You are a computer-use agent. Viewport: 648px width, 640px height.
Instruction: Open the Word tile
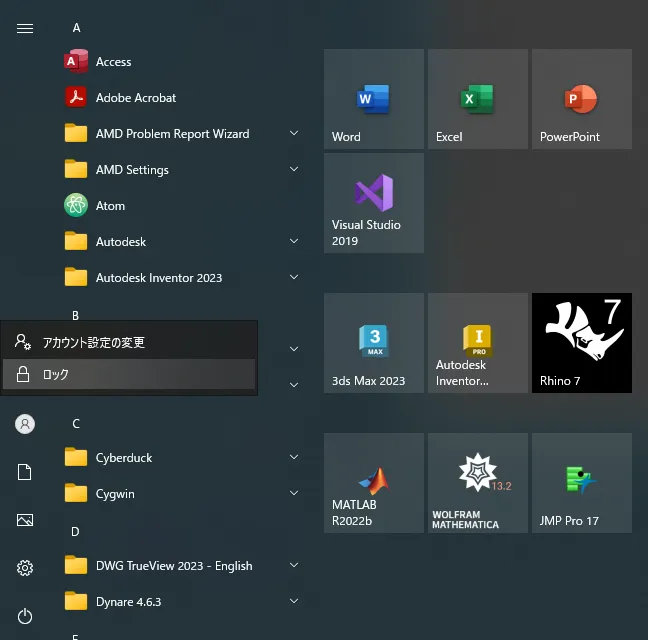click(373, 99)
